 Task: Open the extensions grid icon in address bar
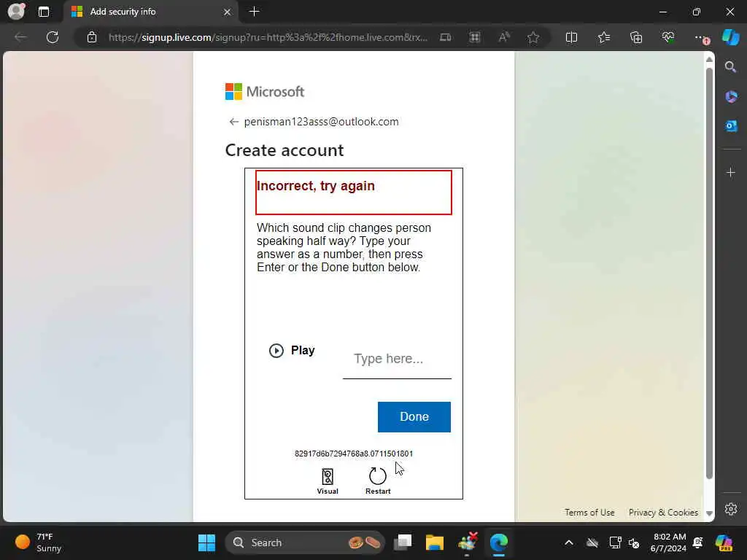(474, 37)
